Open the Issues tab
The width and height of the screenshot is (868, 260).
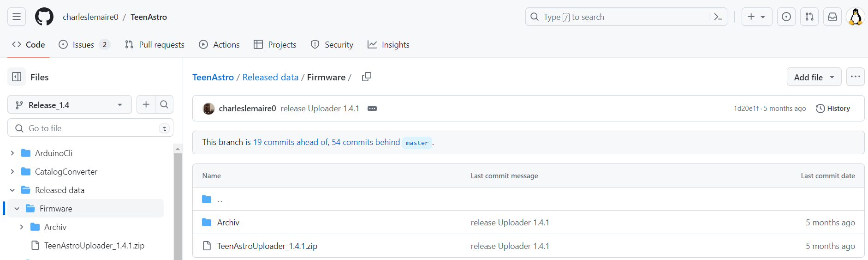click(x=84, y=45)
